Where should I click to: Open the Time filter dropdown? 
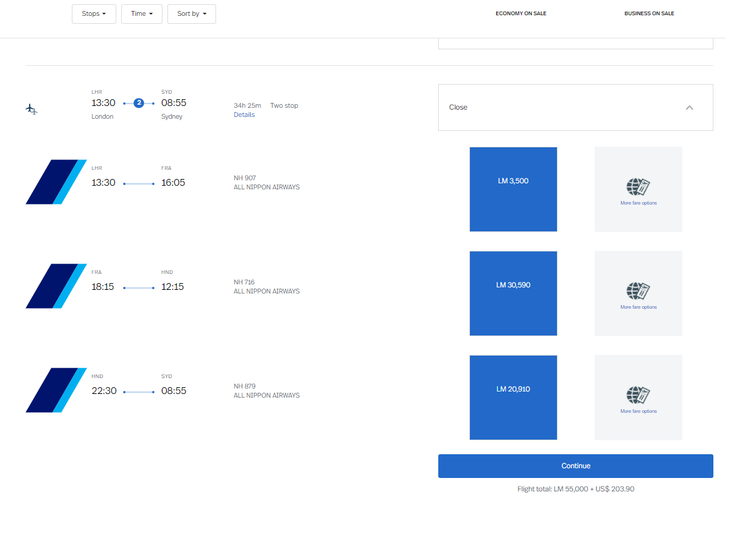pyautogui.click(x=142, y=13)
